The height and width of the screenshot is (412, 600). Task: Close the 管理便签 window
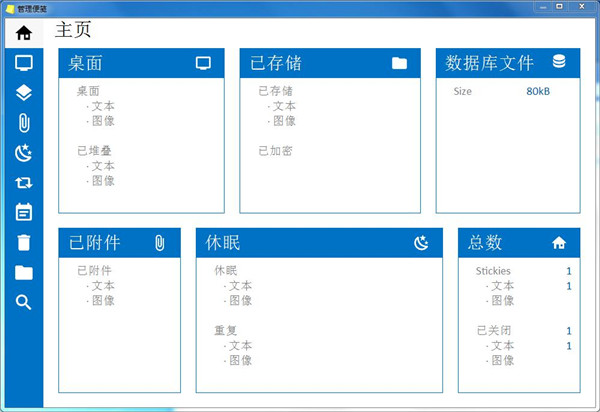(x=582, y=7)
